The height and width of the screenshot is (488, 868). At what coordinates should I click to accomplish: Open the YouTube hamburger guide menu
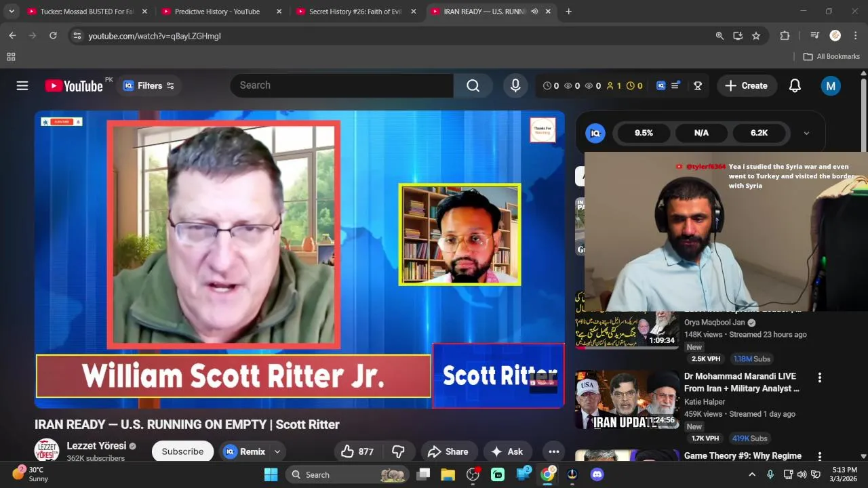[x=22, y=85]
